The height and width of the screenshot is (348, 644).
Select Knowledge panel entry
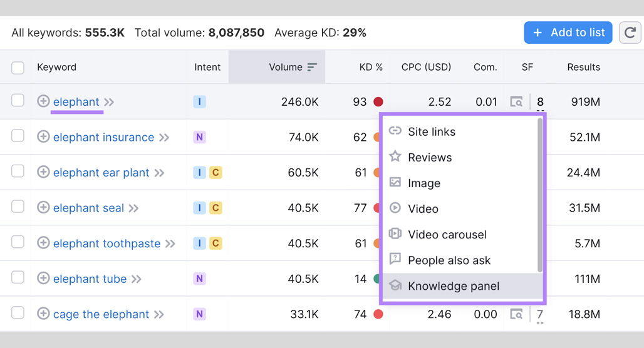point(462,286)
